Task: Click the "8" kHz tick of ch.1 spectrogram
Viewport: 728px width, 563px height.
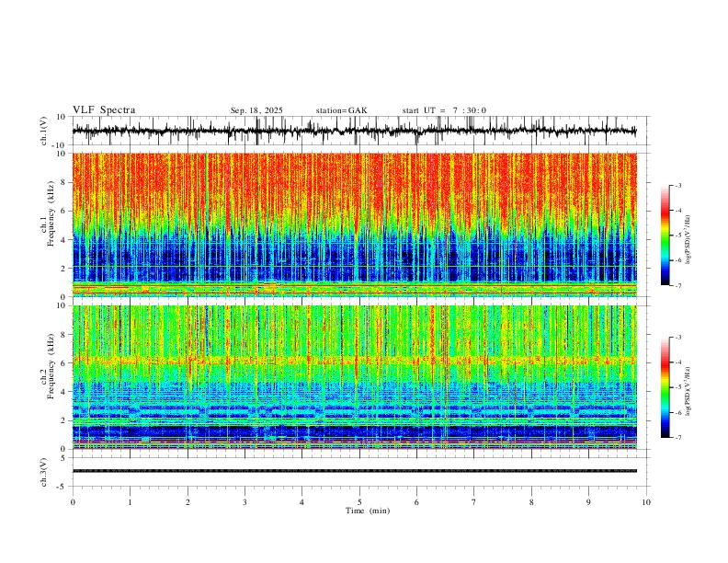Action: [x=63, y=182]
